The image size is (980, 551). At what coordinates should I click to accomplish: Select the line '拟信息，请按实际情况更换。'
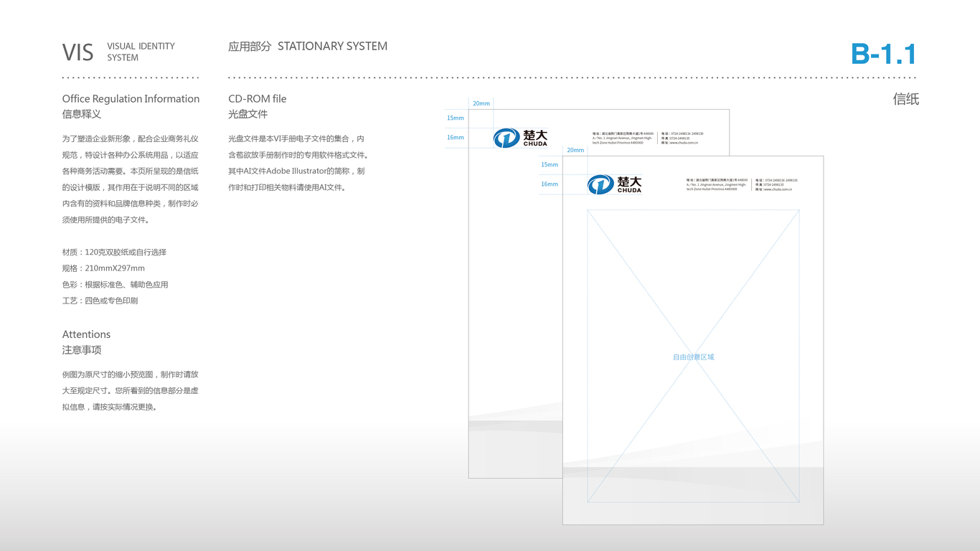pos(110,407)
